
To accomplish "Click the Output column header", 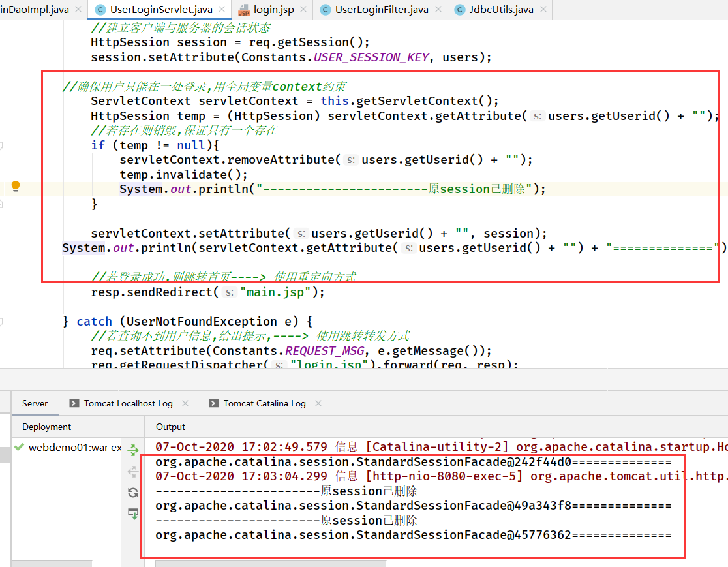I will click(170, 427).
